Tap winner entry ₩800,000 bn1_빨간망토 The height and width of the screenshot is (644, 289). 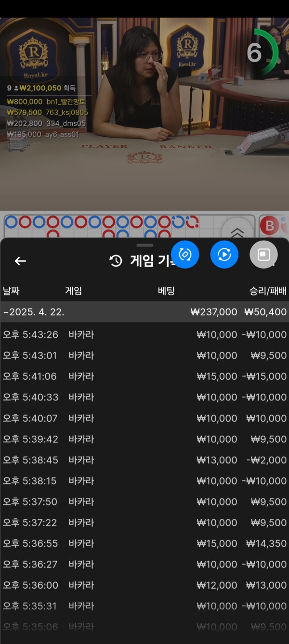pos(46,102)
